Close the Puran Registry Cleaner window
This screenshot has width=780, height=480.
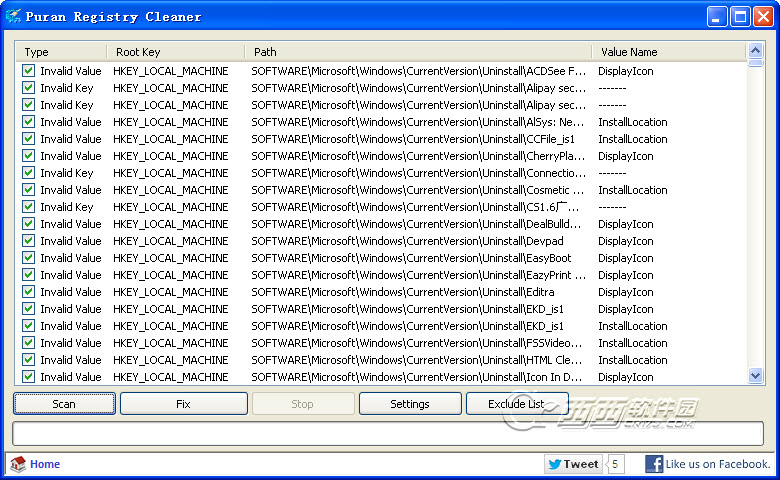pyautogui.click(x=763, y=17)
